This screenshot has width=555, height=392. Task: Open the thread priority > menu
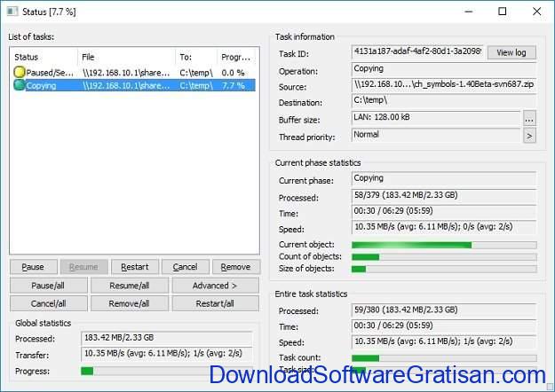(529, 136)
